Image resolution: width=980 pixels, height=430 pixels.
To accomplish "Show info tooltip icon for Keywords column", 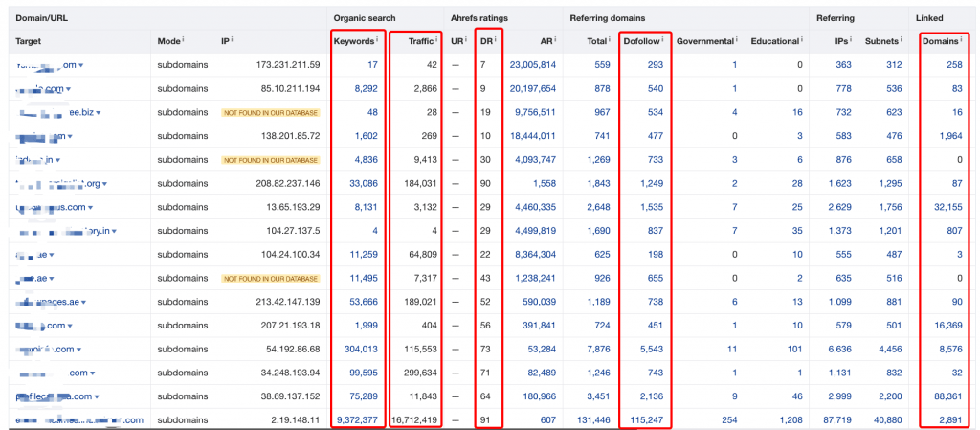I will pos(377,40).
